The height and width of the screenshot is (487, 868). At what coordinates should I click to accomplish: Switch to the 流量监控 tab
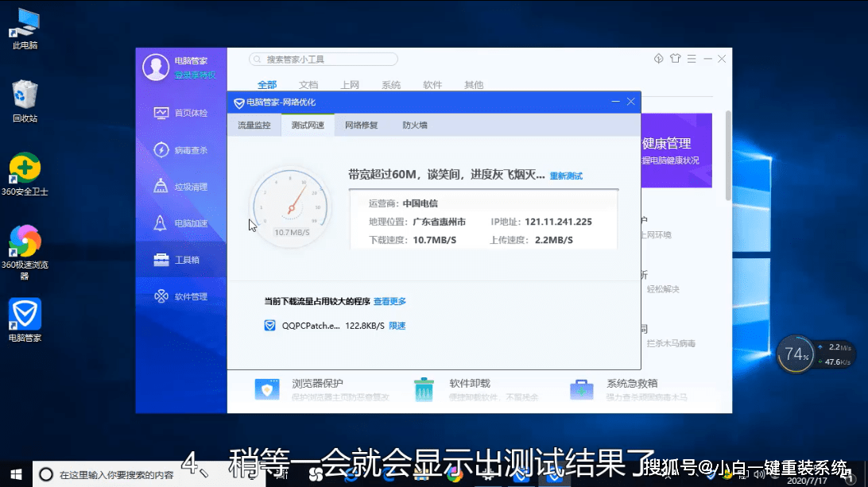click(254, 125)
